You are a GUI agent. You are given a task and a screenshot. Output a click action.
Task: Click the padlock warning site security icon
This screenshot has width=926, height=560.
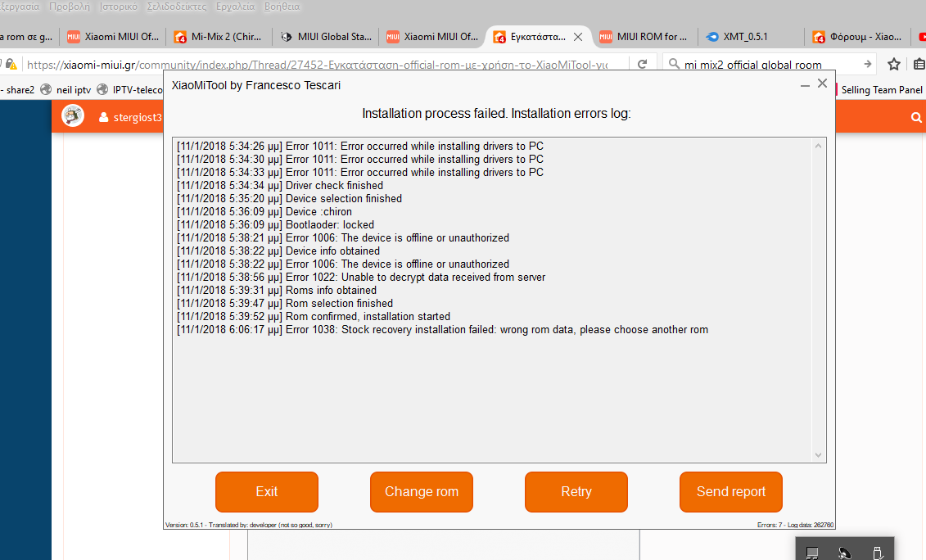[x=11, y=64]
